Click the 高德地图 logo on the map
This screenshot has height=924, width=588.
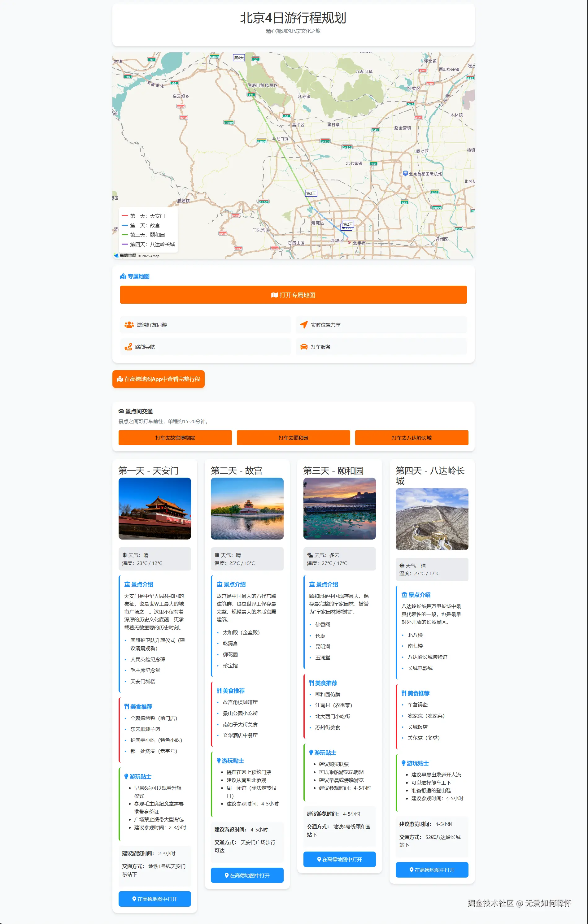tap(125, 256)
